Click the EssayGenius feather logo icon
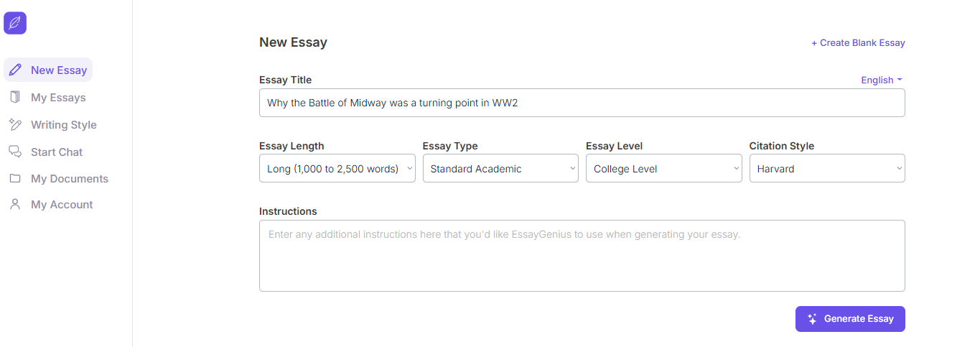 tap(15, 23)
